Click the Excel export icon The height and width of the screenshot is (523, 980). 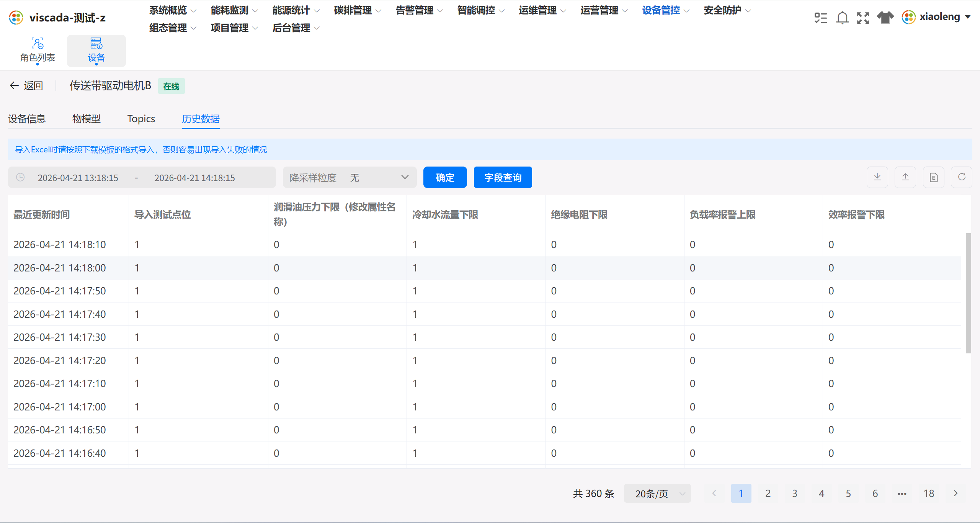click(x=934, y=177)
